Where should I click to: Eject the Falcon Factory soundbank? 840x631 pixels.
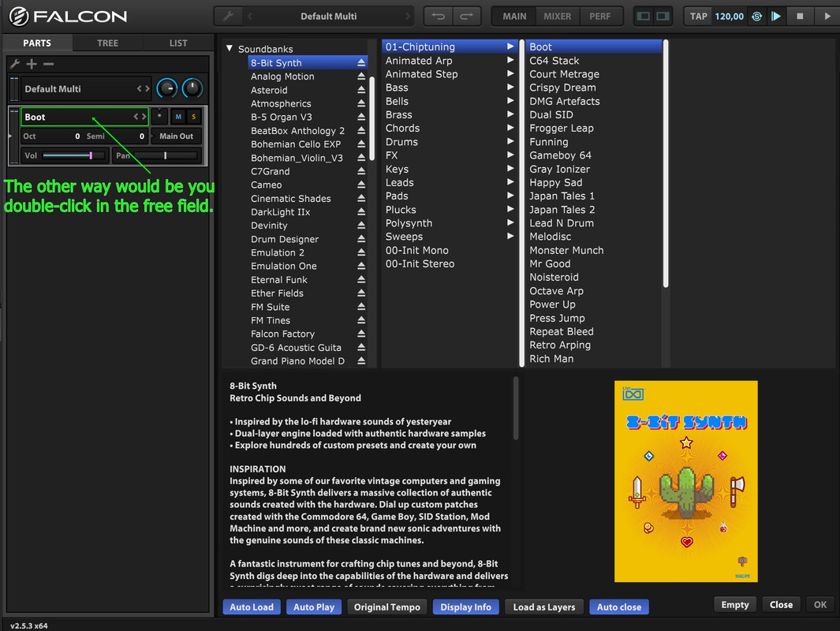361,334
